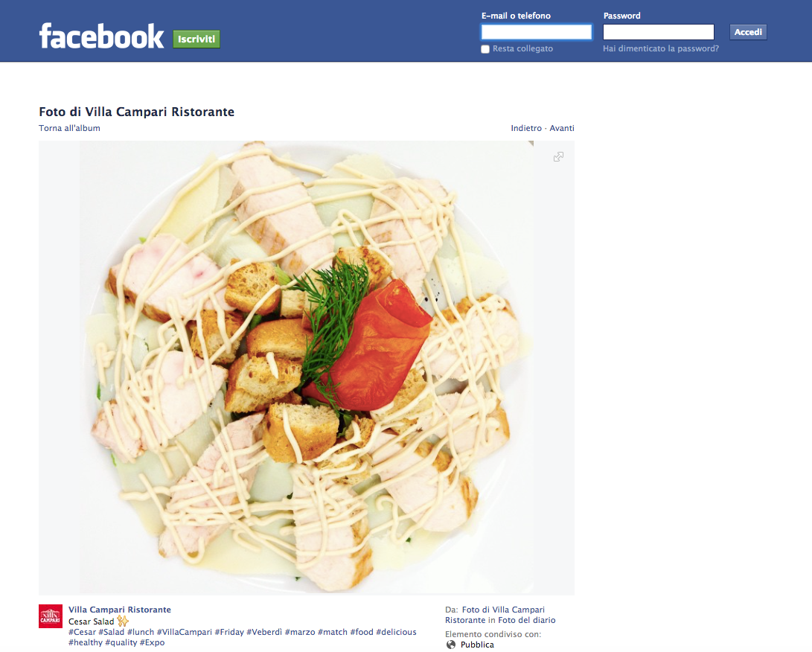The width and height of the screenshot is (812, 652).
Task: Open the Villa Campari Ristorante page name
Action: point(120,610)
